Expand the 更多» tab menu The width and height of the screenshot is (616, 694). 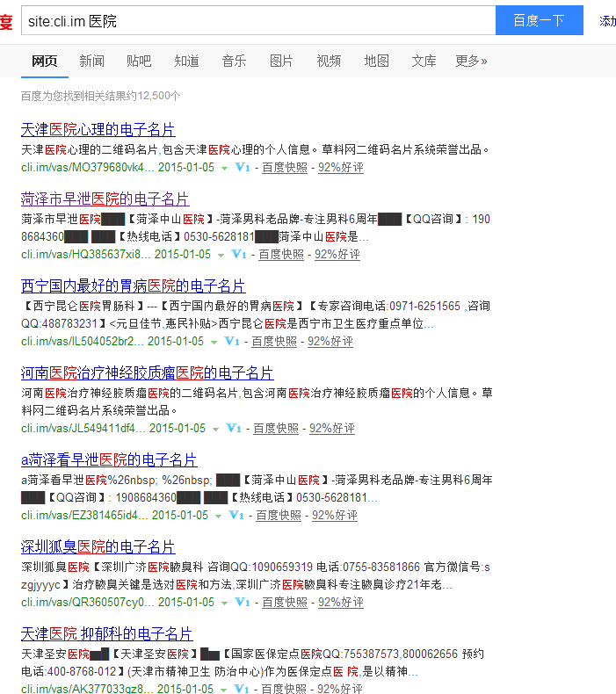click(471, 61)
